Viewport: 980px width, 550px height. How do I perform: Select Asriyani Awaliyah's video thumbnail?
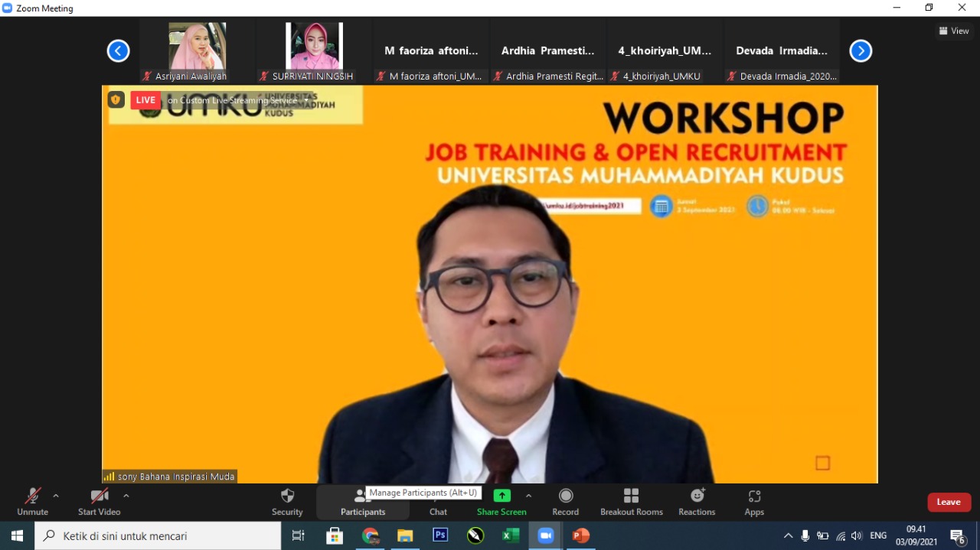(x=197, y=47)
